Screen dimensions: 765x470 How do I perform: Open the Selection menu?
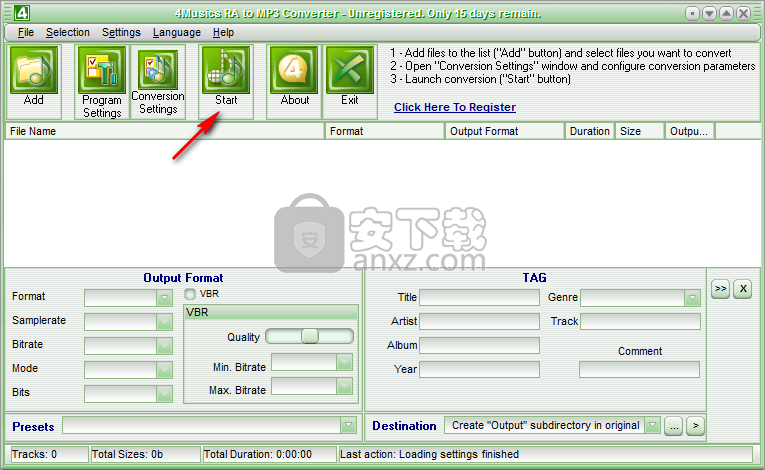tap(68, 33)
